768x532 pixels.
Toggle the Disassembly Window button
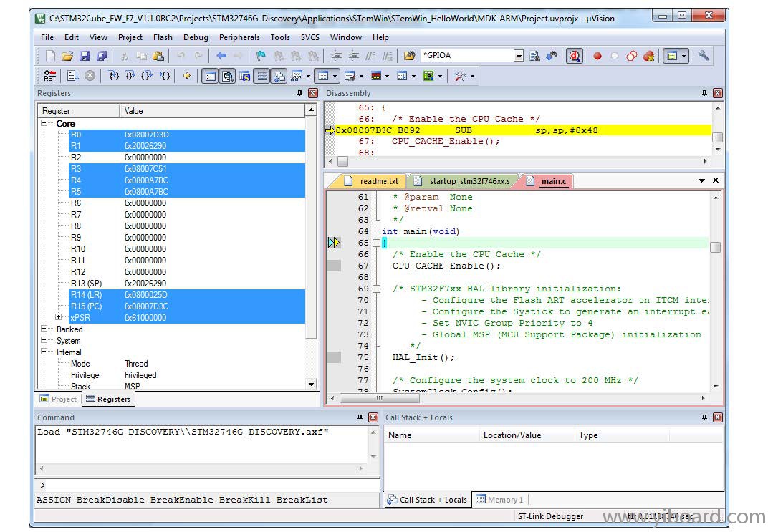coord(227,76)
